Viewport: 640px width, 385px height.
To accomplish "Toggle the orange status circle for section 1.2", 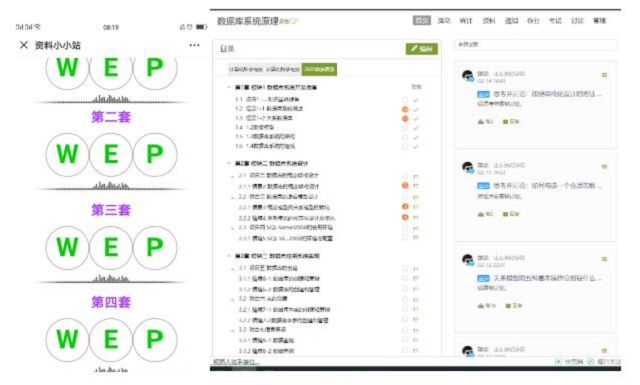I will 405,109.
